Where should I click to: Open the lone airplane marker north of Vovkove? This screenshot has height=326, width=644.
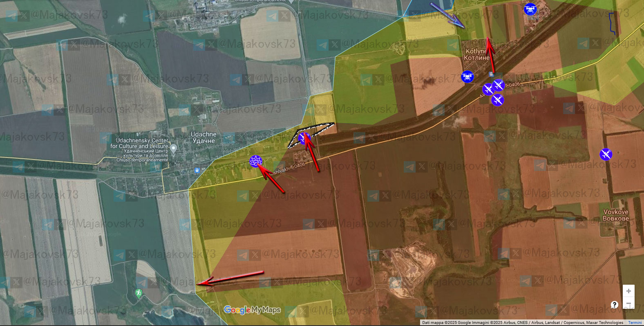(x=606, y=154)
